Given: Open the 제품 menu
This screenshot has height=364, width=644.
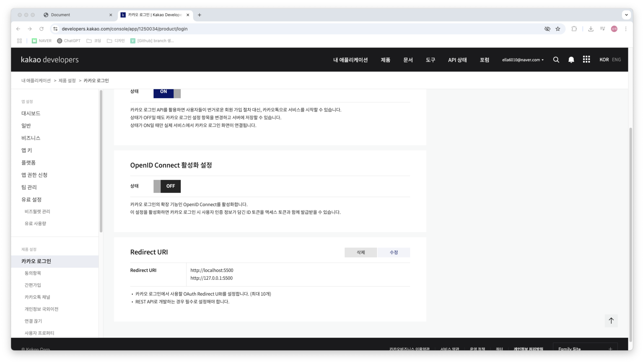Looking at the screenshot, I should point(385,60).
